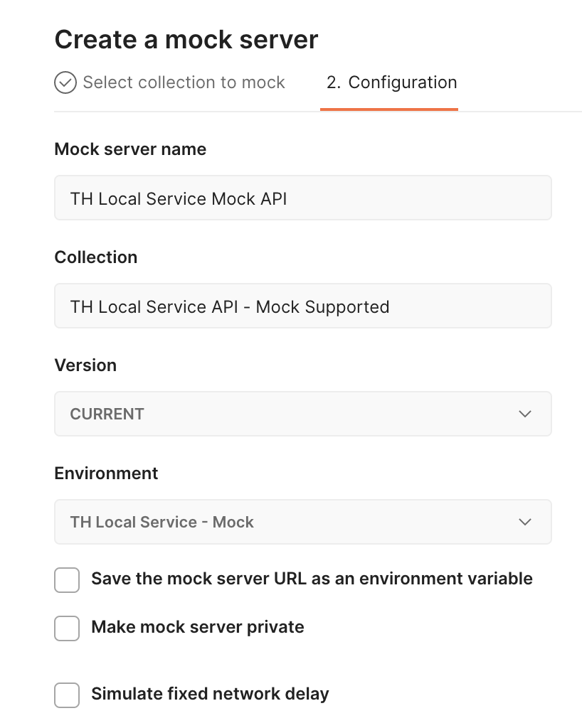Click the chevron arrow in Environment selector

coord(525,522)
